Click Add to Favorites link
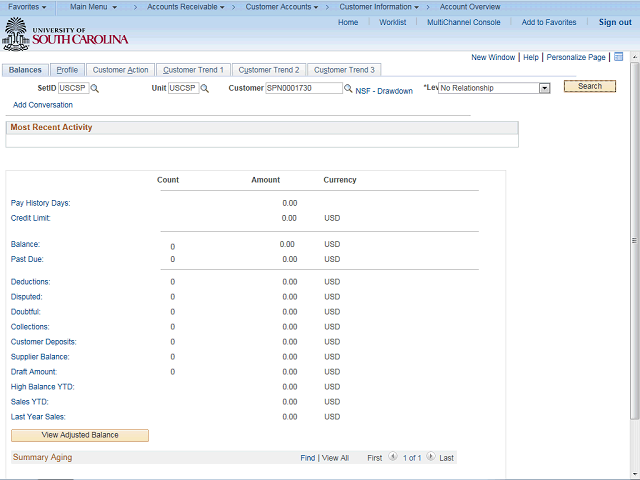Image resolution: width=640 pixels, height=480 pixels. 549,22
